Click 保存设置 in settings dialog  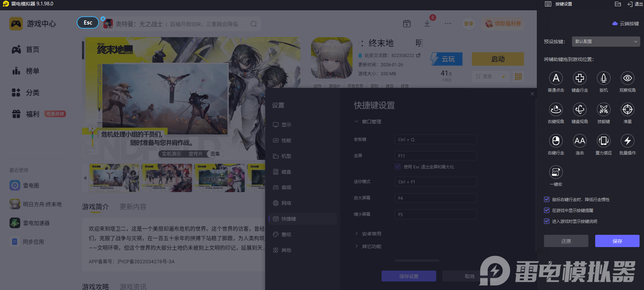(409, 276)
